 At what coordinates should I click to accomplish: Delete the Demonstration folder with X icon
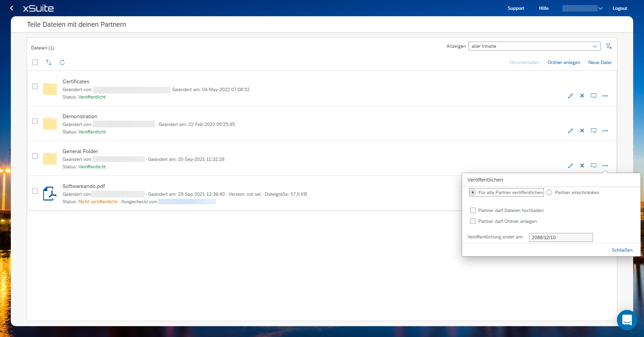tap(582, 131)
